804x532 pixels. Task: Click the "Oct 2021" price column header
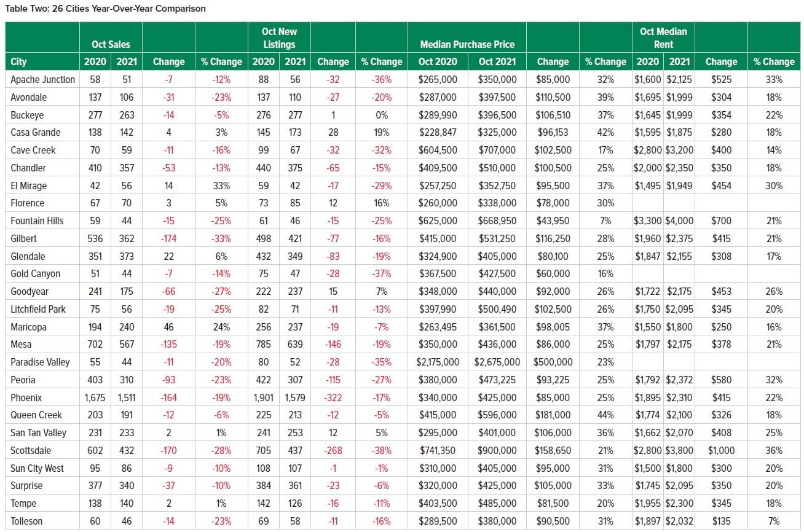click(497, 61)
